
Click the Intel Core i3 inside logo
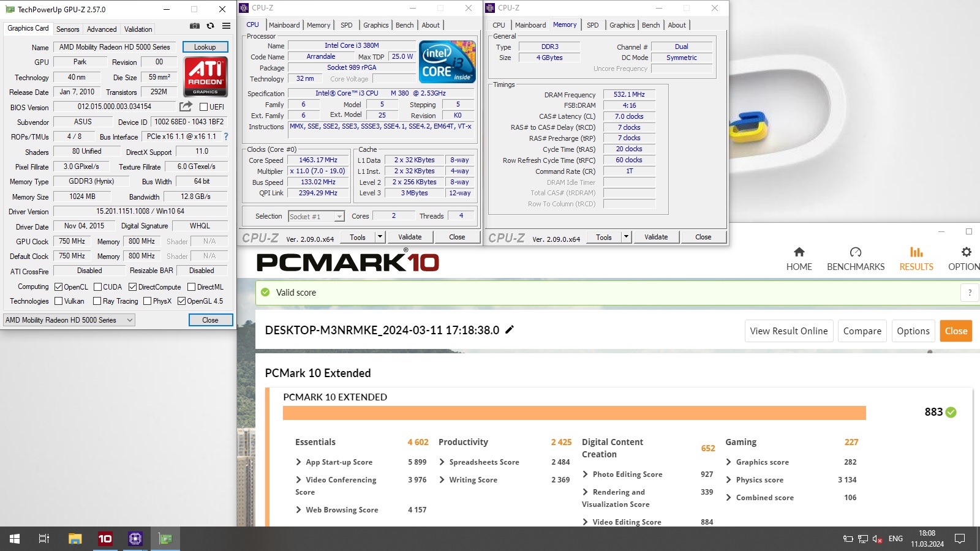point(447,62)
